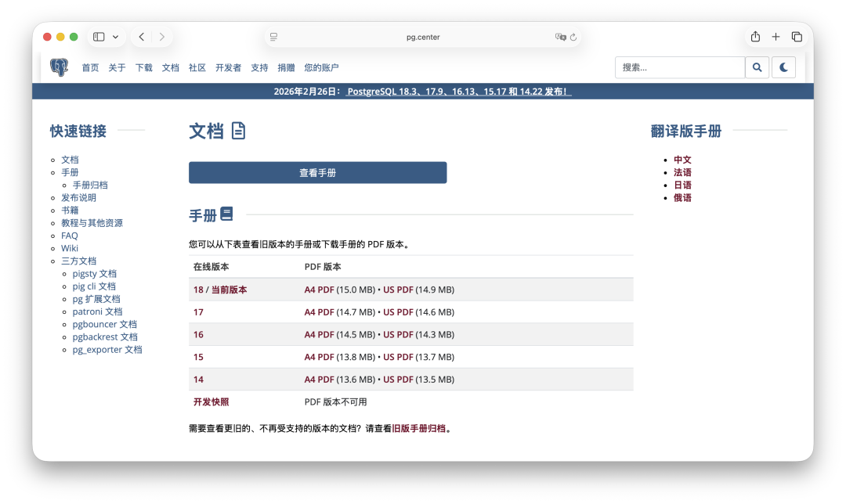Open pigsty 文档 link

tap(95, 273)
